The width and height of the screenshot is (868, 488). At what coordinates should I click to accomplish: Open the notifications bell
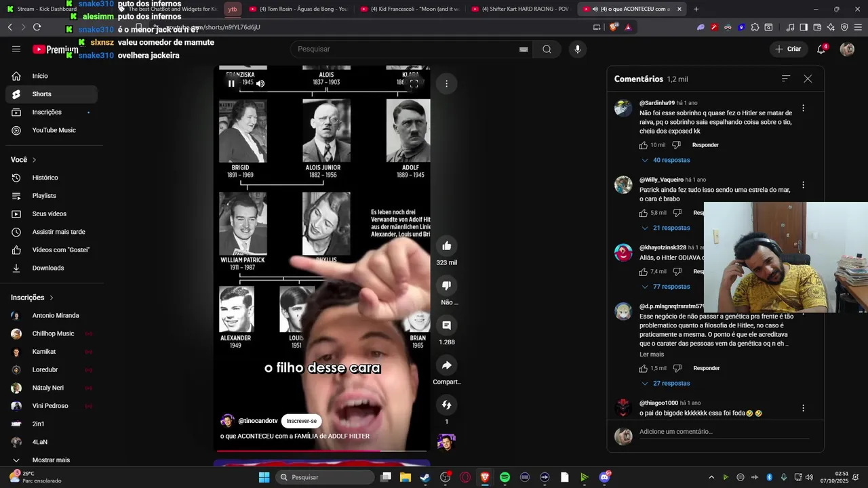coord(821,49)
